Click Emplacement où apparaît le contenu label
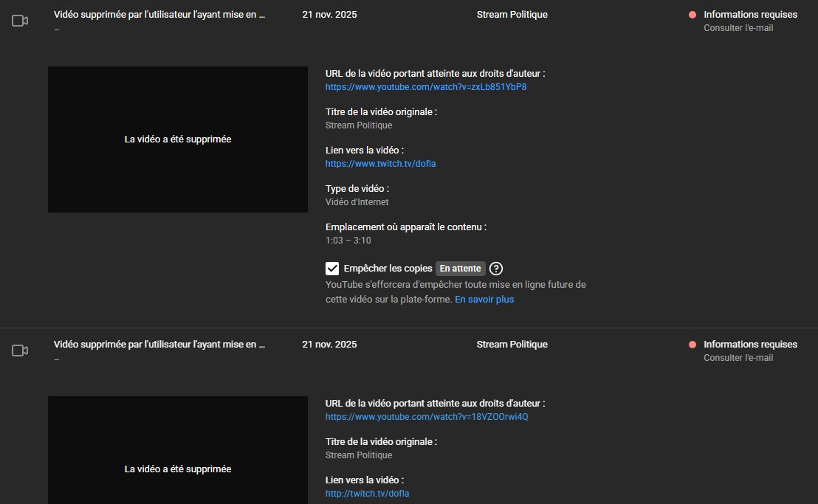 [x=406, y=227]
